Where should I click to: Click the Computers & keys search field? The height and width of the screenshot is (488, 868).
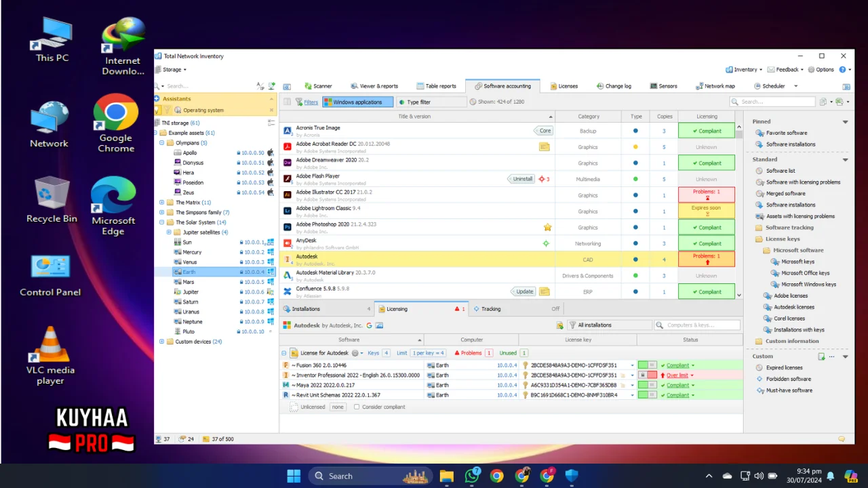pyautogui.click(x=696, y=325)
